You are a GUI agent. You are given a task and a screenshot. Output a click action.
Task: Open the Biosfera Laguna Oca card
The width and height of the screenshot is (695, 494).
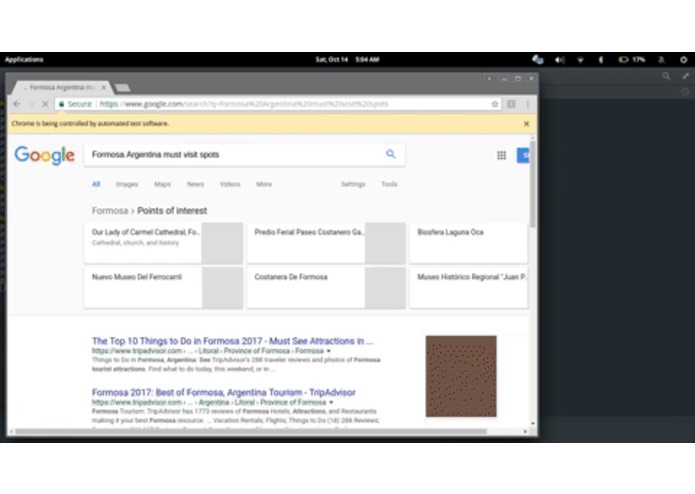coord(469,243)
